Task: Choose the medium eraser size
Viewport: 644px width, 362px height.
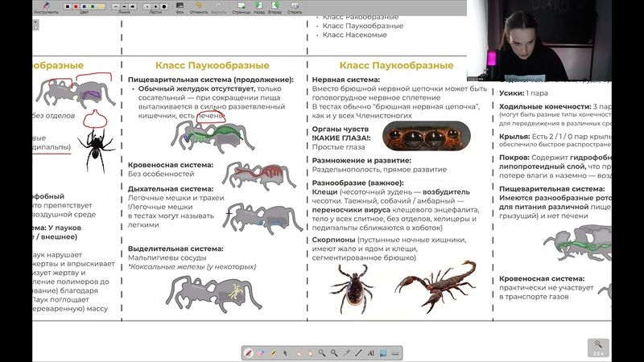Action: (x=155, y=6)
